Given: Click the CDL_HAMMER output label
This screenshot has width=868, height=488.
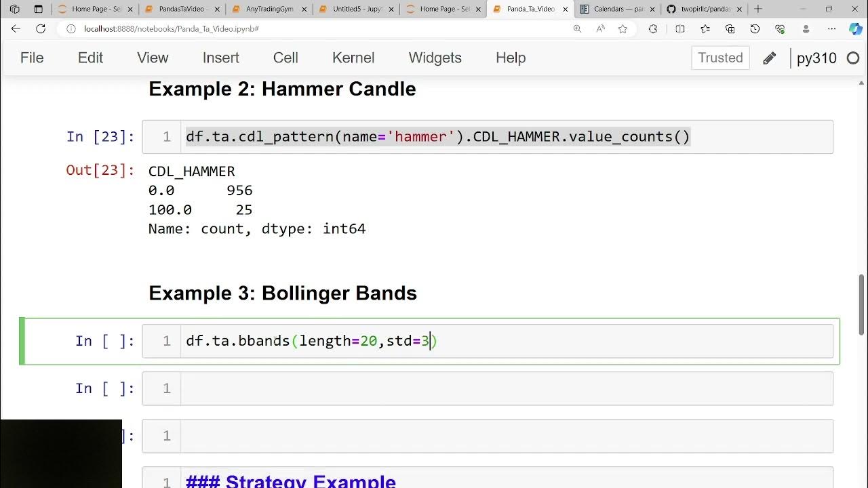Looking at the screenshot, I should click(x=192, y=171).
